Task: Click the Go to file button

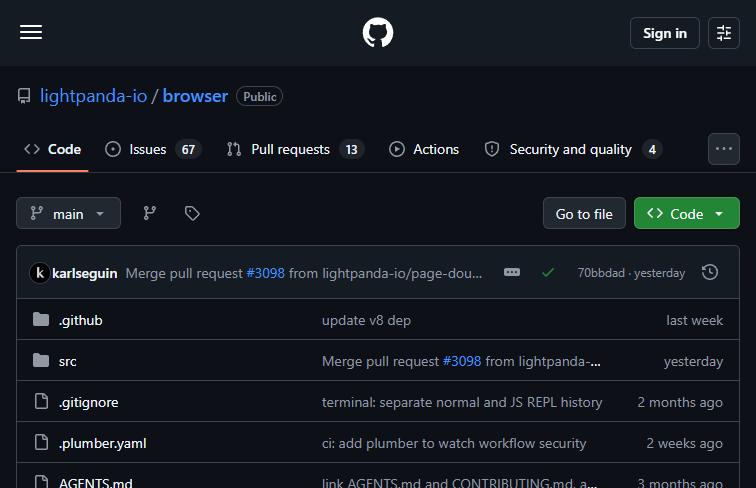Action: 584,213
